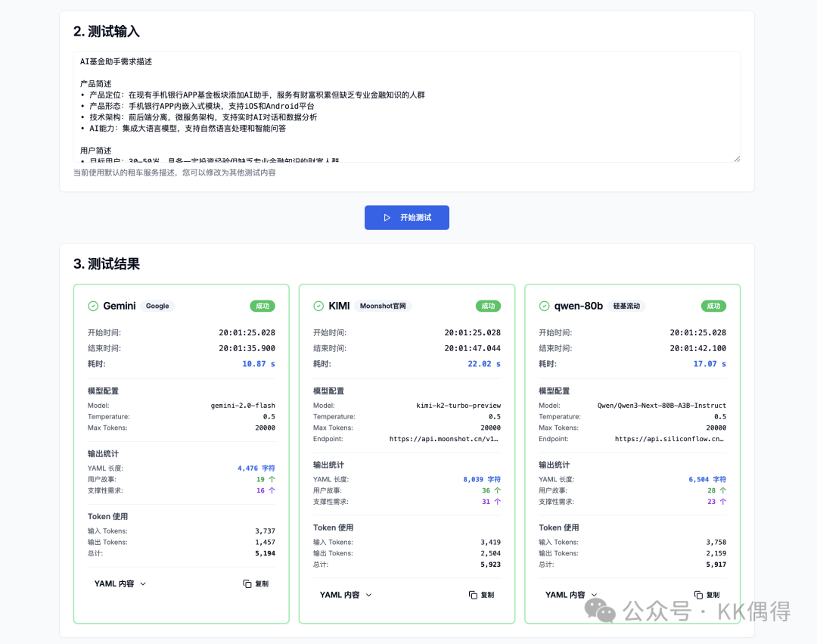817x644 pixels.
Task: Click the 成功 badge on KIMI card
Action: coord(488,306)
